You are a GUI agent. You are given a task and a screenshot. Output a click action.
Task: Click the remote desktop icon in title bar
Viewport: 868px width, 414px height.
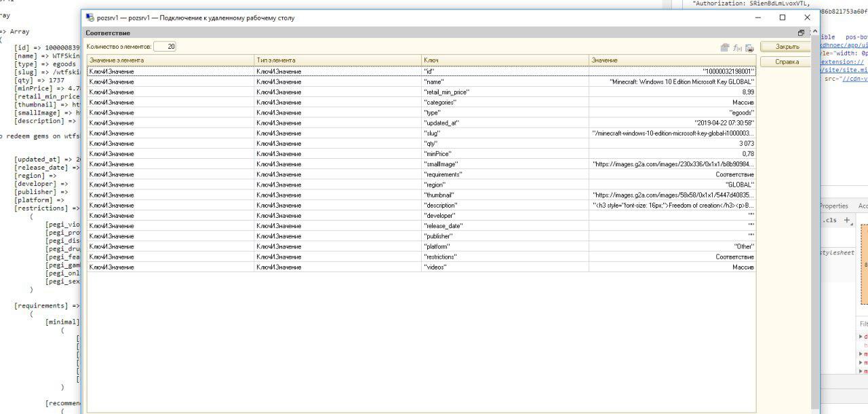click(x=90, y=18)
